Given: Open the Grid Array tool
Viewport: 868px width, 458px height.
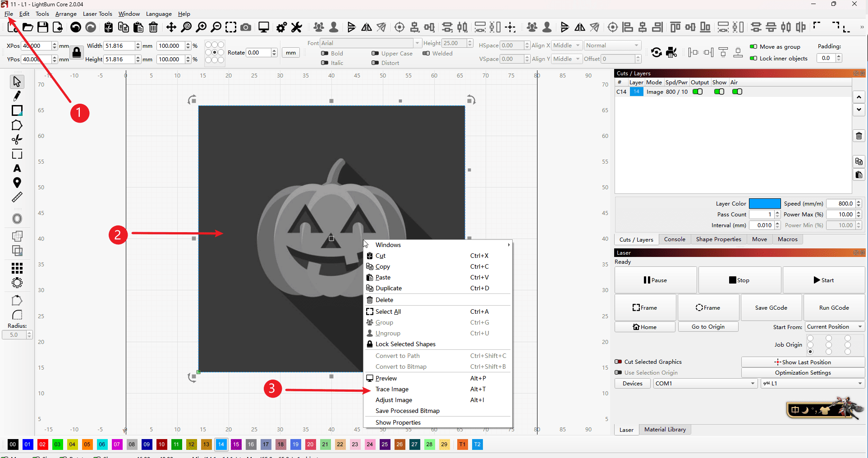Looking at the screenshot, I should pos(17,269).
